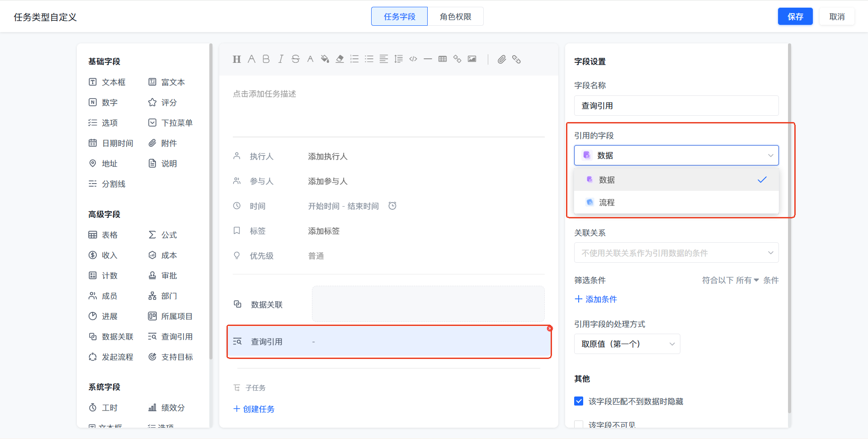This screenshot has height=439, width=868.
Task: Click the line height icon
Action: click(x=398, y=59)
